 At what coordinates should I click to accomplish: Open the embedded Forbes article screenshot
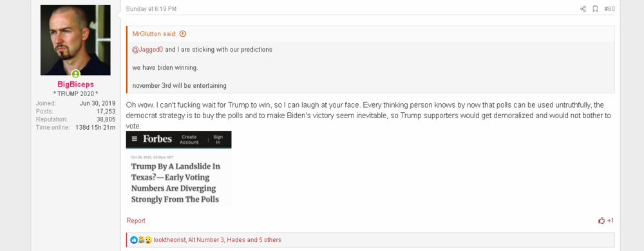(178, 168)
